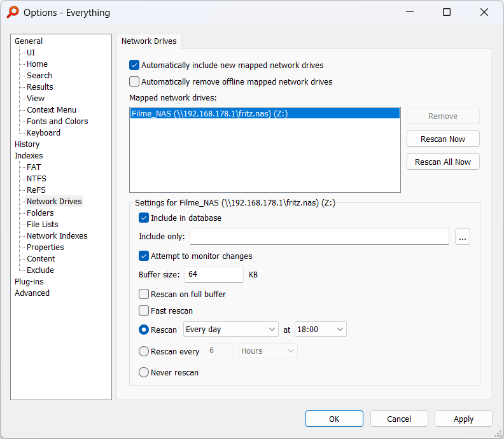
Task: Select the Rescan every radio option
Action: 144,351
